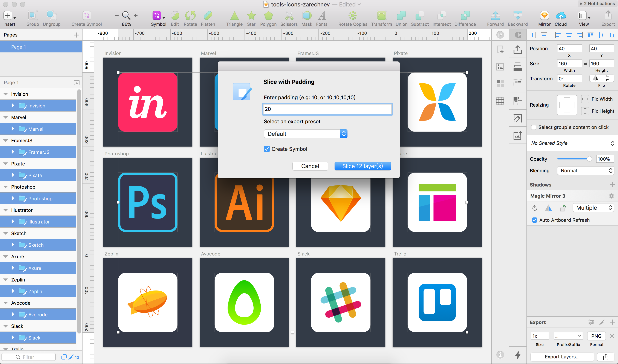Click the padding input field
Image resolution: width=618 pixels, height=364 pixels.
[327, 109]
